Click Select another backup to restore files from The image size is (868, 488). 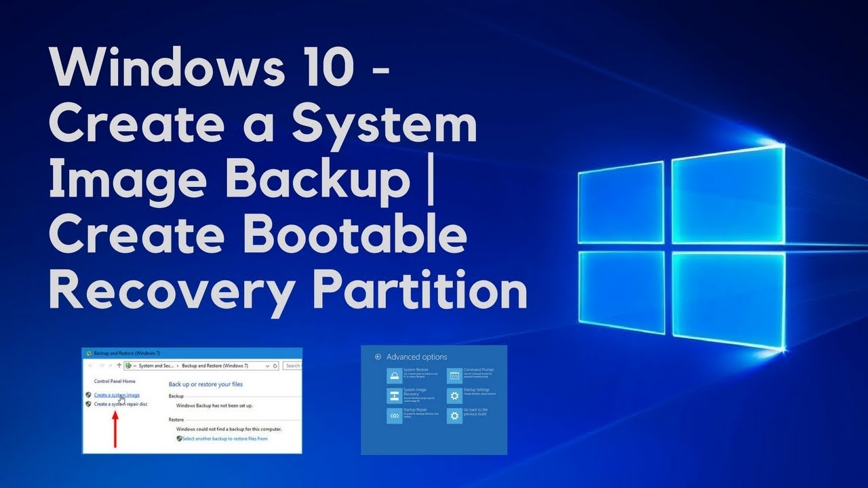click(x=225, y=439)
